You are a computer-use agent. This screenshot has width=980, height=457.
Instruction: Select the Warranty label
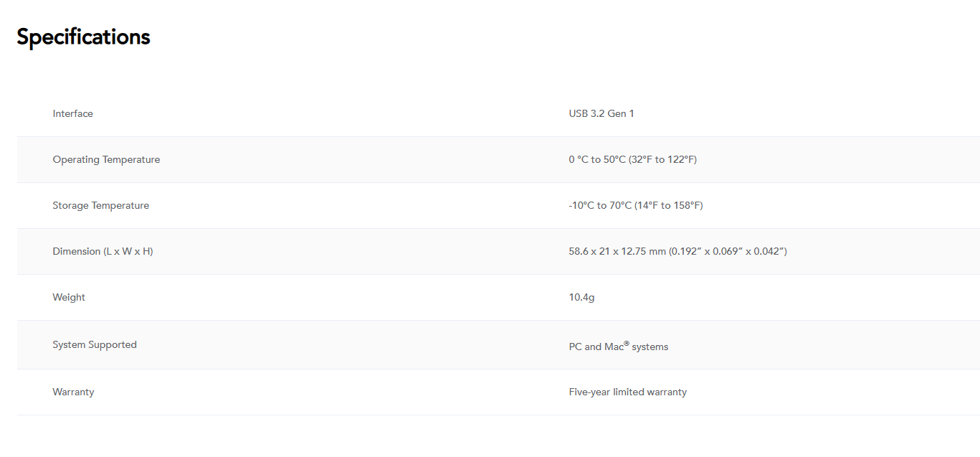coord(73,392)
